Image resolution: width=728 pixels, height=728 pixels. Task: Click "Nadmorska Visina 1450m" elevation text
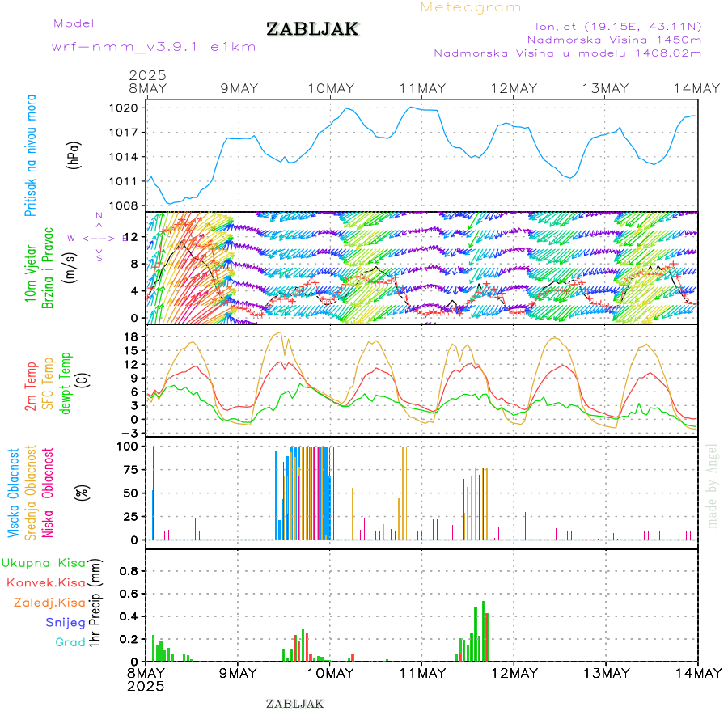[x=614, y=40]
